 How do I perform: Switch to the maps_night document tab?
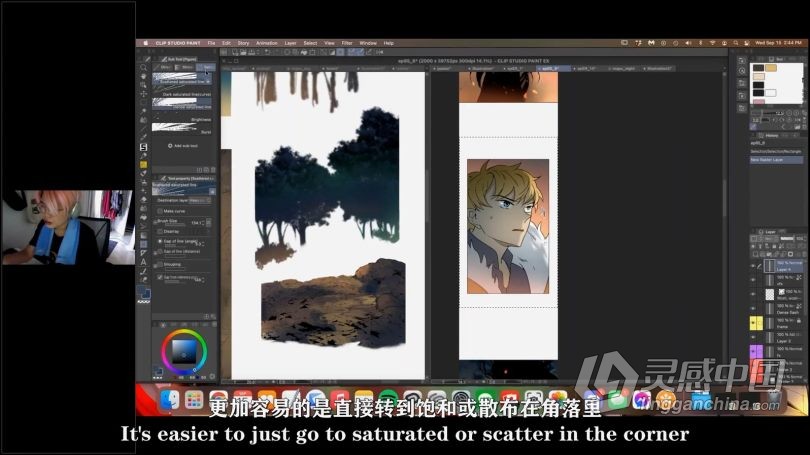(624, 68)
